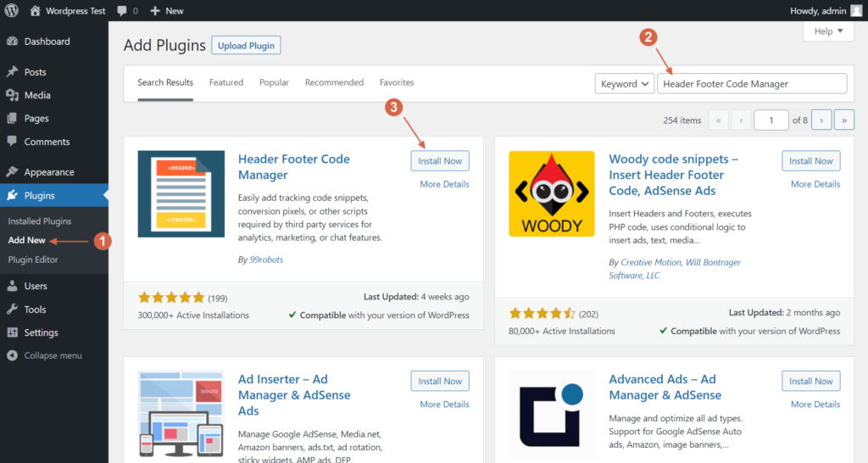
Task: Click Wordpress Test site name
Action: pos(75,10)
